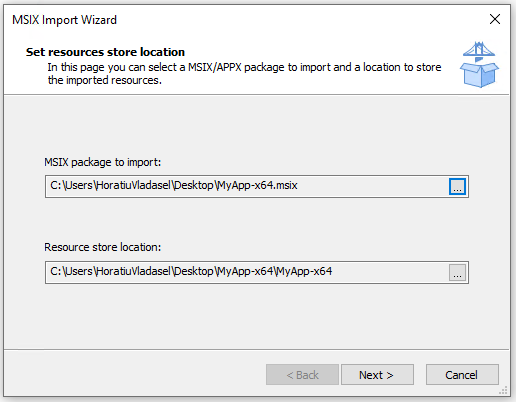Focus the MSIX package to import path field

247,186
